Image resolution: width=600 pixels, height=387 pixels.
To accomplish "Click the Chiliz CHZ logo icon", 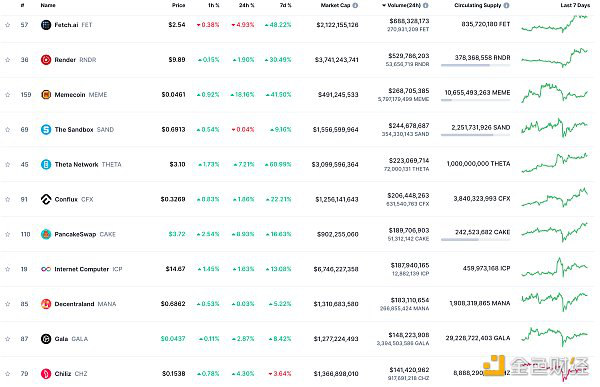I will pyautogui.click(x=46, y=374).
